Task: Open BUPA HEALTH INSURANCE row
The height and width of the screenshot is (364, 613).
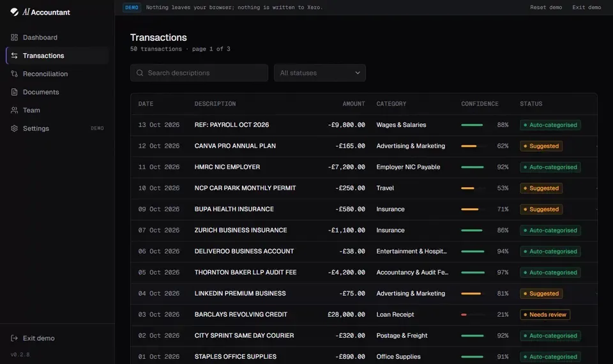Action: pos(364,209)
